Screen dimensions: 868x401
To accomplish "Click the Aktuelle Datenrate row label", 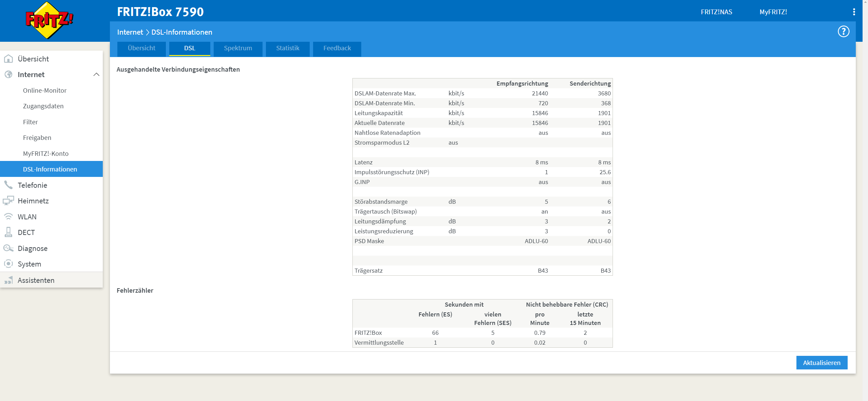I will [379, 123].
